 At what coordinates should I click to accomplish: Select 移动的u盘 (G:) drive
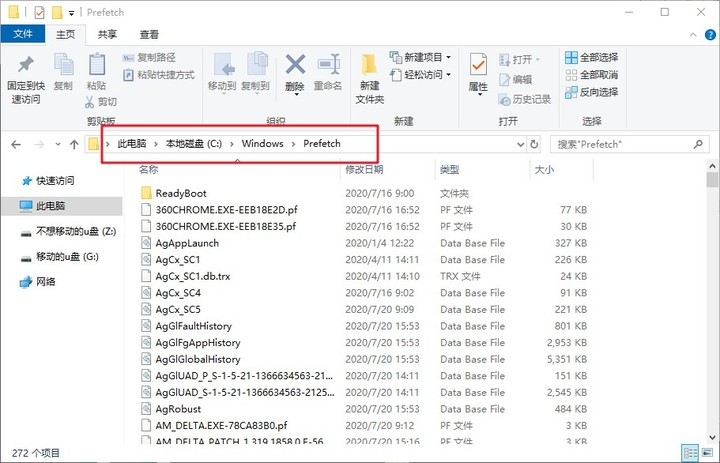[x=60, y=256]
